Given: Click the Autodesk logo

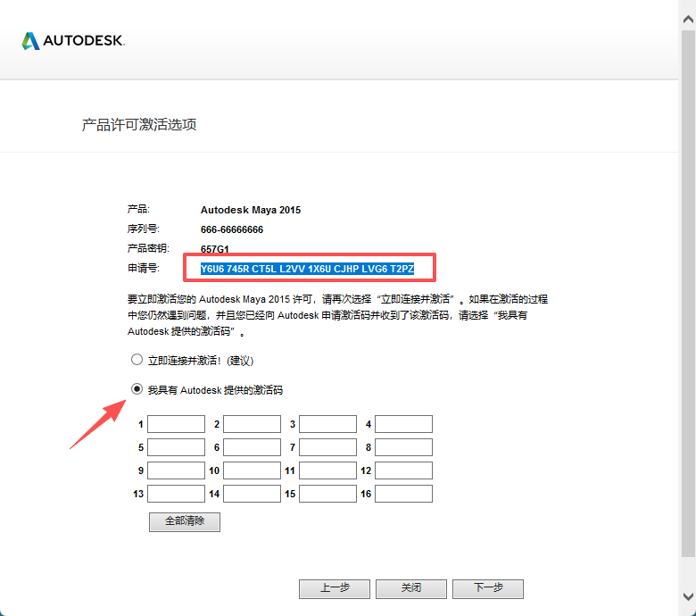Looking at the screenshot, I should click(73, 41).
